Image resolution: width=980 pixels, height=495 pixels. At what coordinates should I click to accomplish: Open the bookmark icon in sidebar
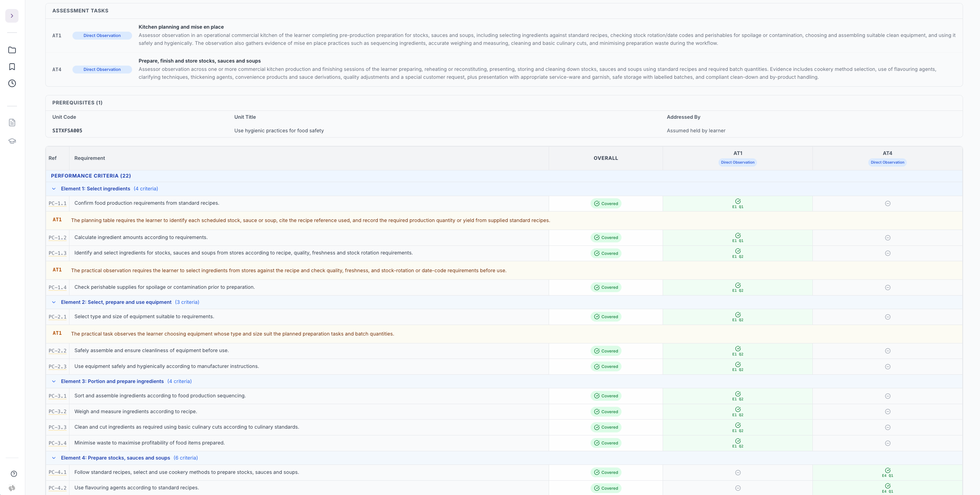click(12, 67)
